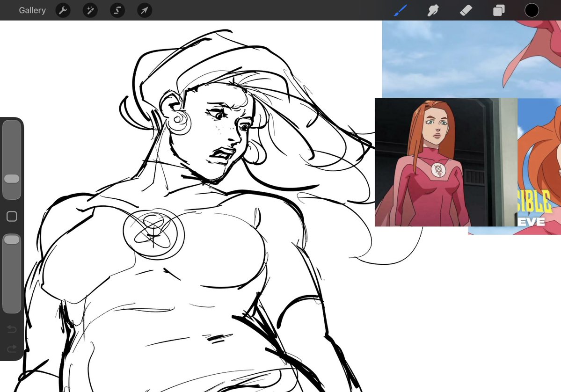Select the Transform arrow tool
This screenshot has height=392, width=561.
pos(144,10)
